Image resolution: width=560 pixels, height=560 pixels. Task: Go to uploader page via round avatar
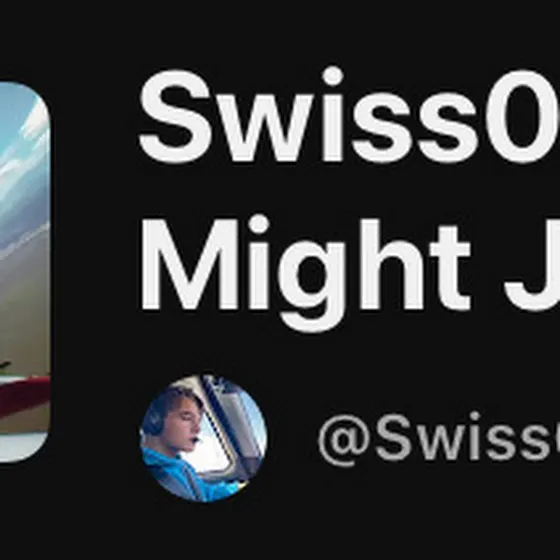[x=203, y=438]
